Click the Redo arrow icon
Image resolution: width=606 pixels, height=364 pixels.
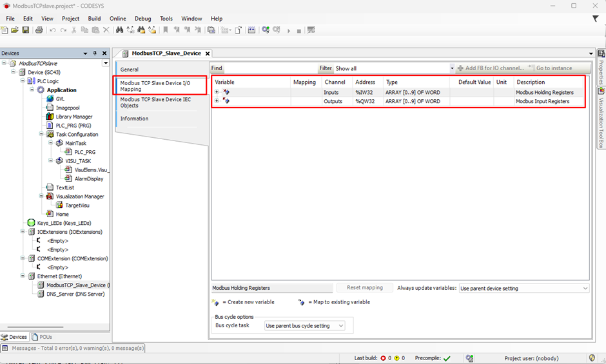pos(63,30)
